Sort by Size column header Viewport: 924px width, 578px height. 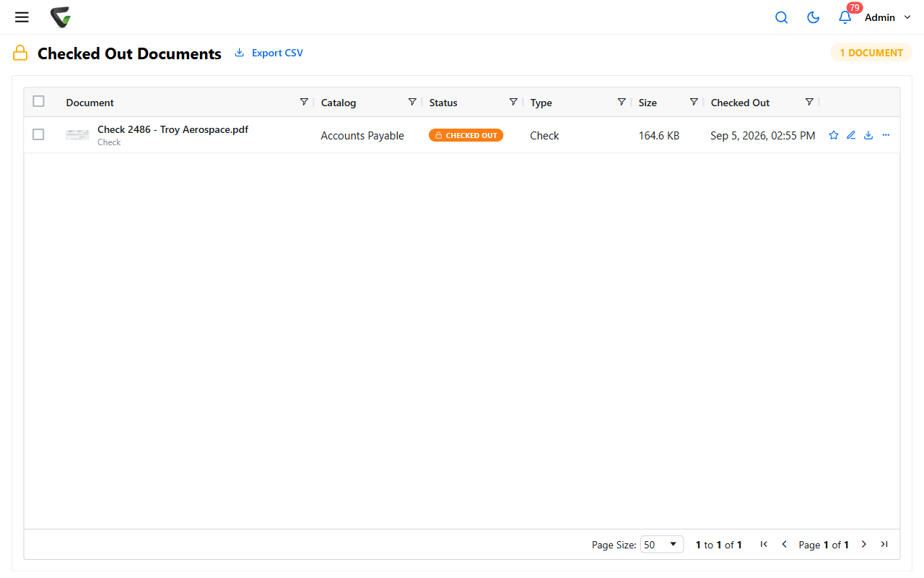click(648, 103)
